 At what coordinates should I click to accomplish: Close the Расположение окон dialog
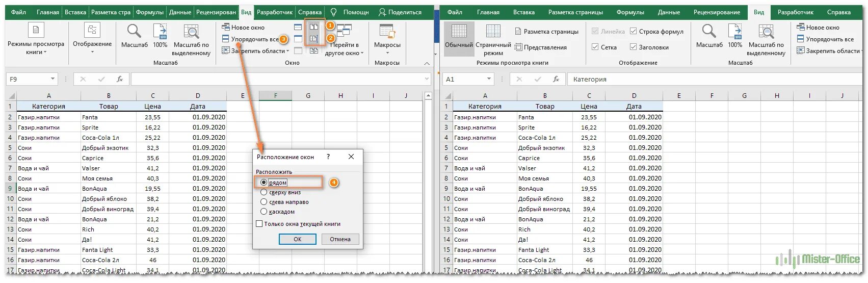point(351,157)
